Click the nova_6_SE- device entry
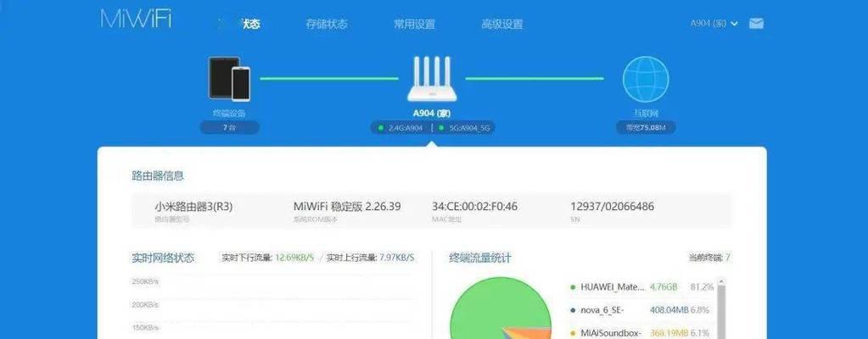 tap(602, 310)
